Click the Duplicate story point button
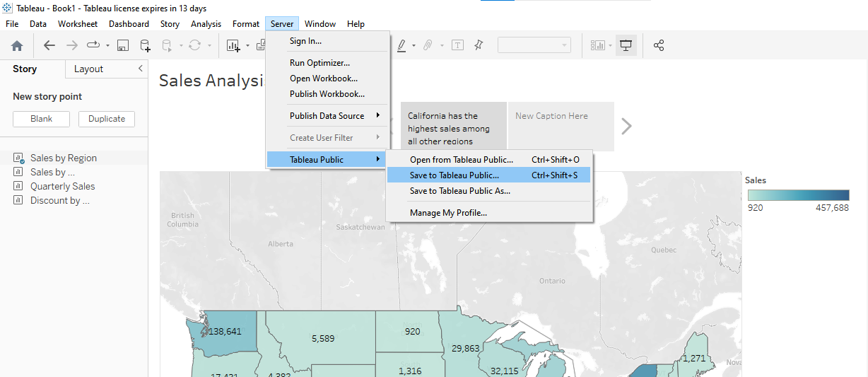 point(107,119)
